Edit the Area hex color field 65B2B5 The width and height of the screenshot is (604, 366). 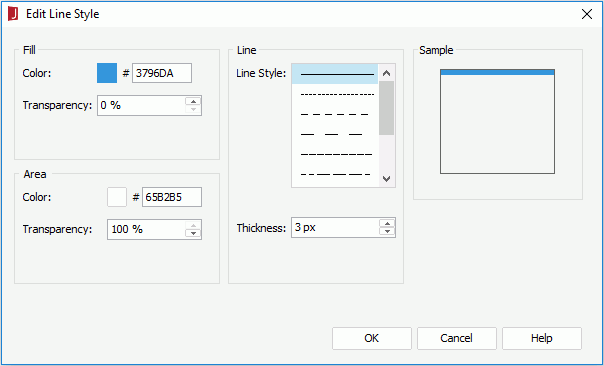[x=172, y=197]
